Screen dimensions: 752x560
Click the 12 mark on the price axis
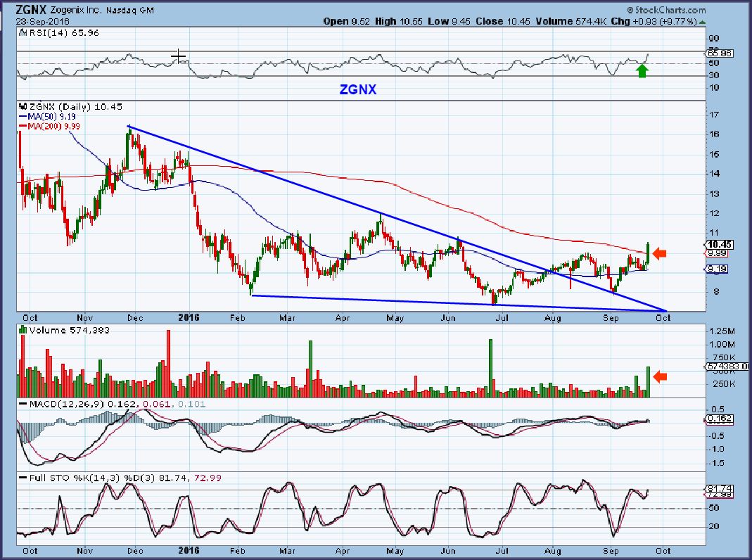714,214
